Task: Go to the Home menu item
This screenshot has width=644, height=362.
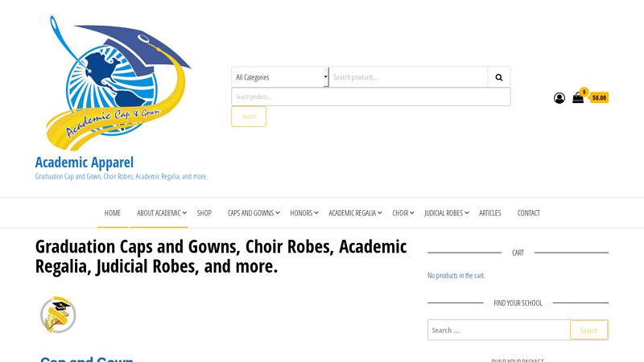Action: tap(113, 213)
